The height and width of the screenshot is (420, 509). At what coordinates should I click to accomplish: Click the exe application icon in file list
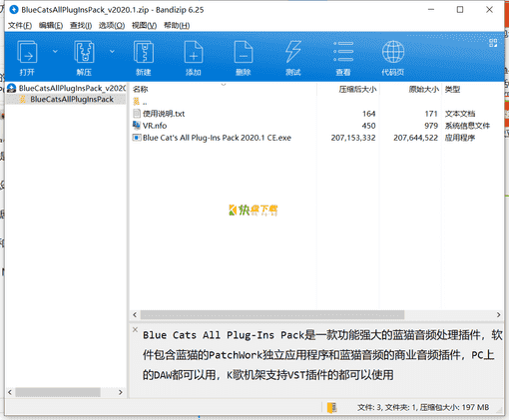tap(137, 138)
